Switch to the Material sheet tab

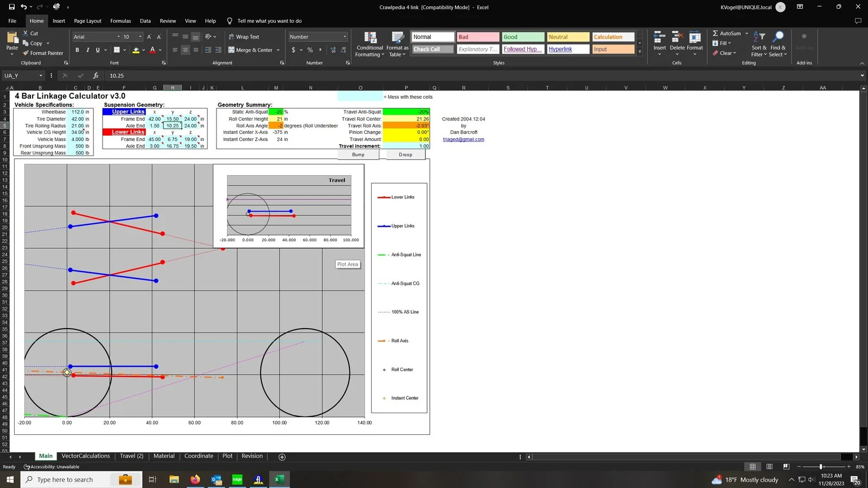click(164, 456)
